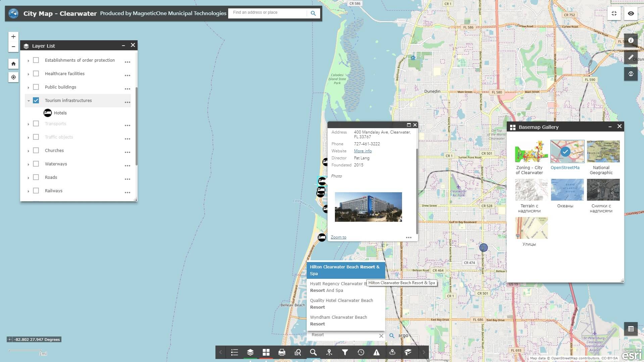644x362 pixels.
Task: Select the National Geographic basemap thumbnail
Action: pyautogui.click(x=602, y=151)
